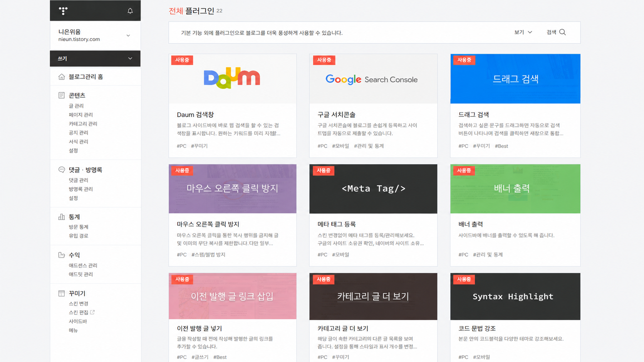Click the 콘텐츠 section icon
644x362 pixels.
61,95
